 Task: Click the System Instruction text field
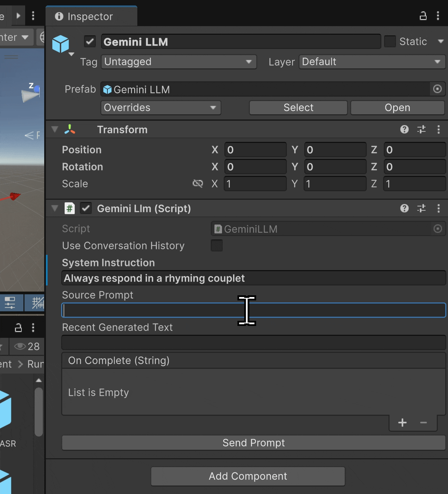(x=254, y=278)
